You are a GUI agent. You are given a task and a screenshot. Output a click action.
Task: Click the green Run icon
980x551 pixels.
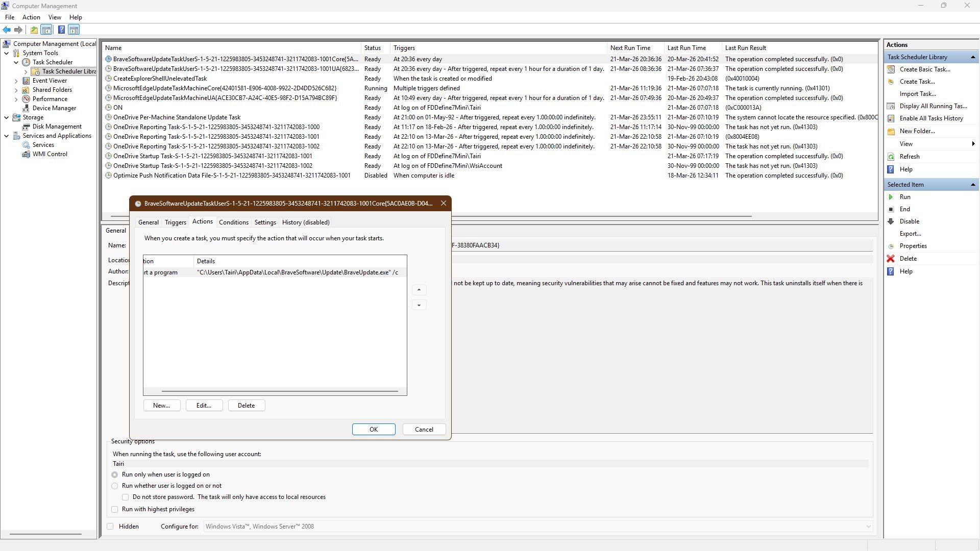[891, 197]
